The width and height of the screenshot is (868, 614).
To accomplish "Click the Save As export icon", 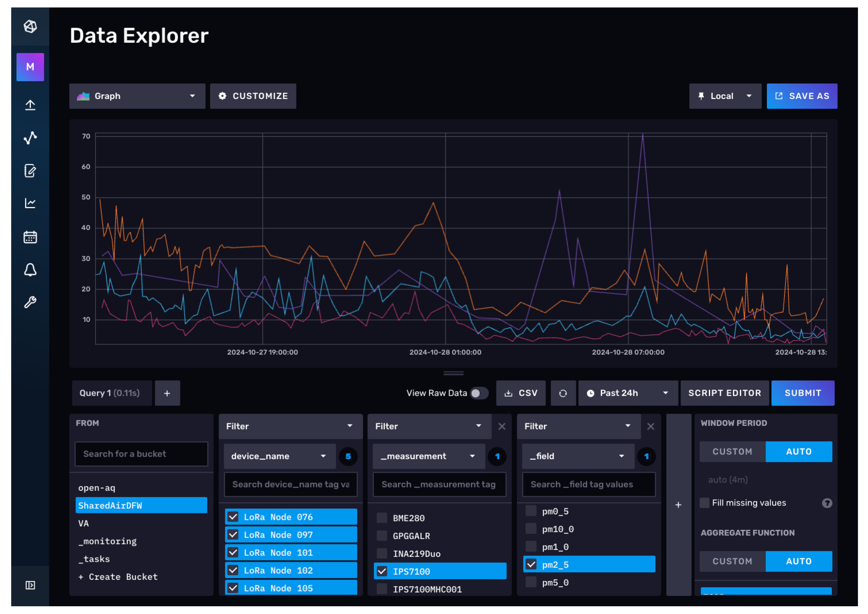I will tap(779, 96).
